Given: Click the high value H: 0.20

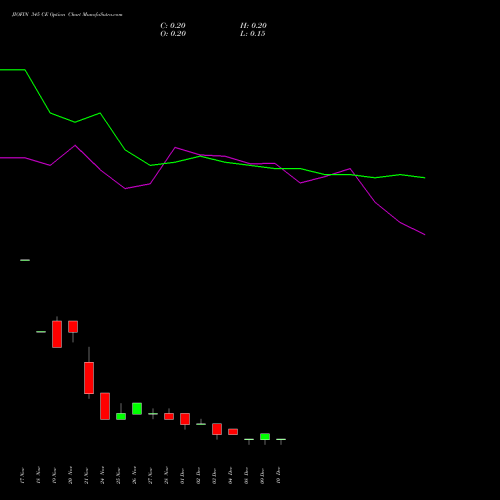Looking at the screenshot, I should click(253, 26).
